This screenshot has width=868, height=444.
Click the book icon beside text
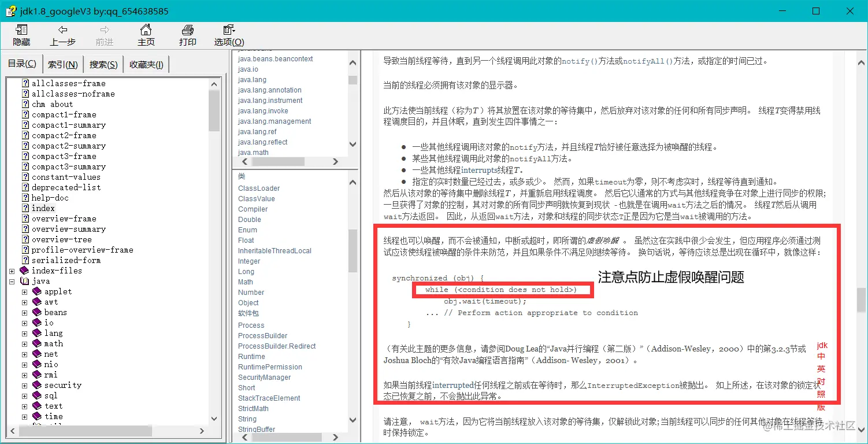point(37,406)
